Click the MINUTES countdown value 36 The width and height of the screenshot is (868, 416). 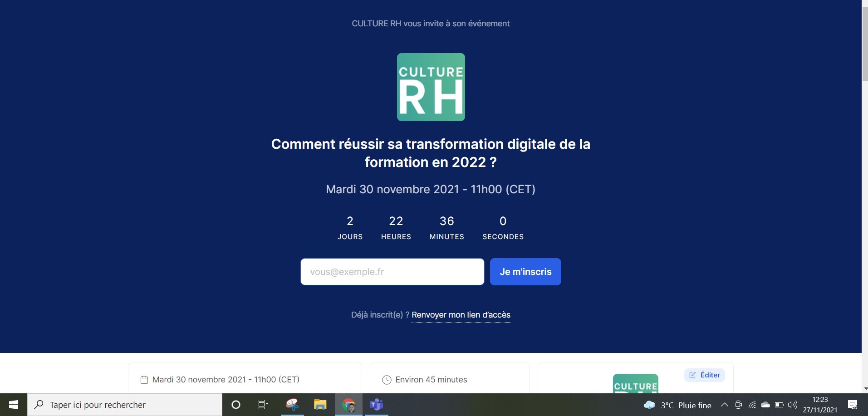447,221
